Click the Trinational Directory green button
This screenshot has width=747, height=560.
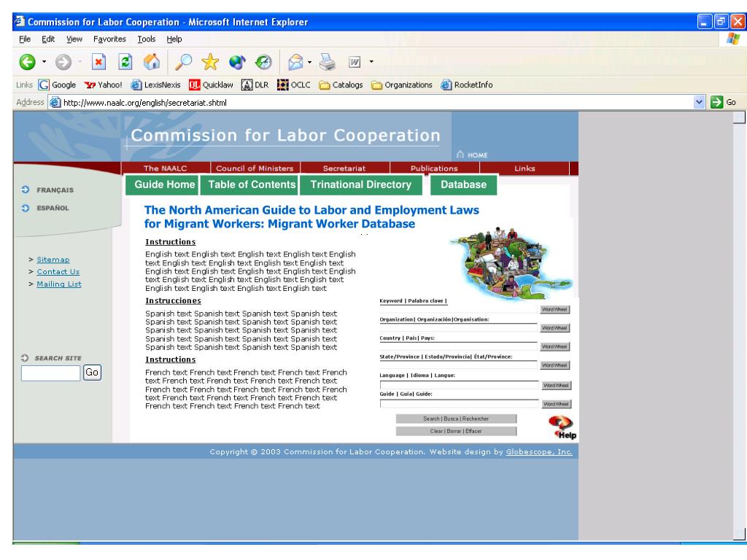point(360,184)
